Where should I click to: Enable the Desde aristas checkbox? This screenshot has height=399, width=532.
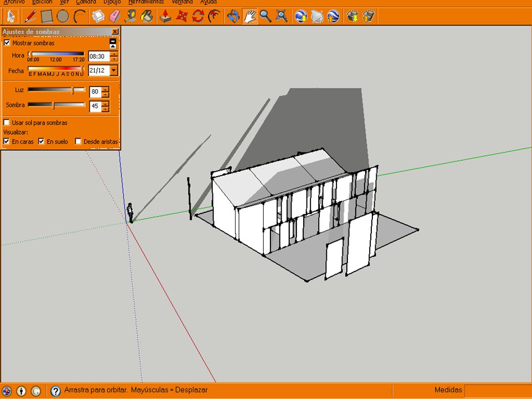[78, 141]
